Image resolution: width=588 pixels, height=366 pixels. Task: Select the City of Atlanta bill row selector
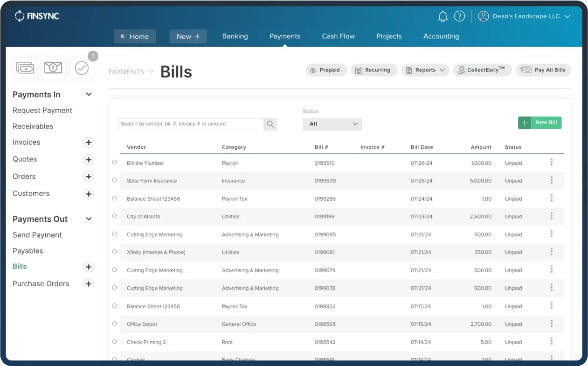(115, 216)
